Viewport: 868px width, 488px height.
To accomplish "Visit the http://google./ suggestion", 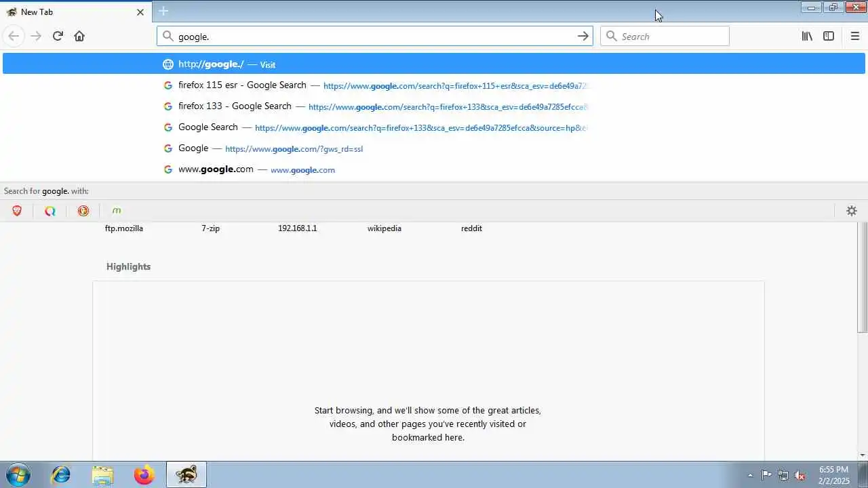I will coord(434,64).
